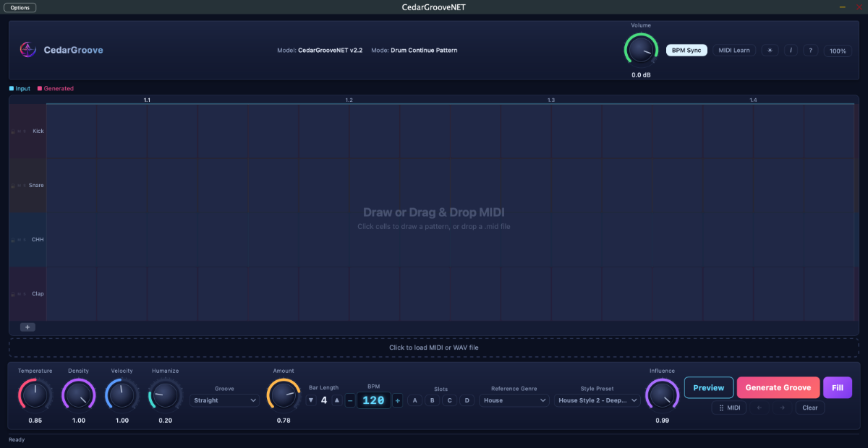Click the Mode text Drum Continue Pattern

tap(424, 51)
